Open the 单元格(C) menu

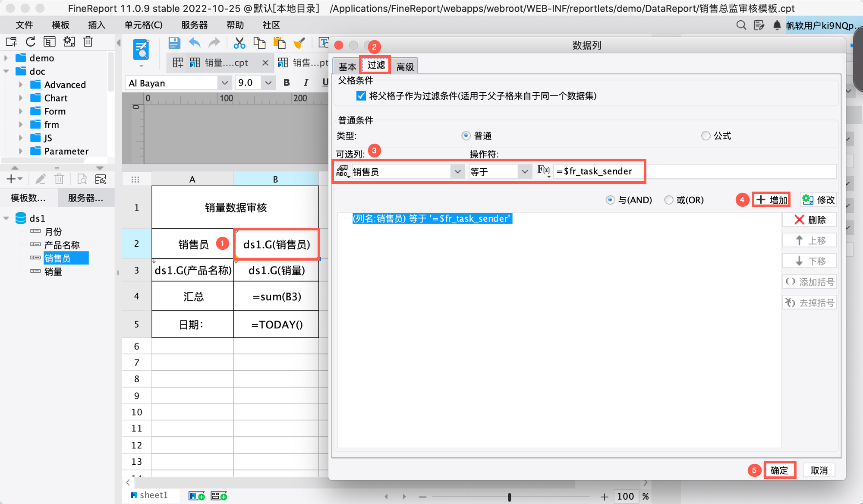143,25
